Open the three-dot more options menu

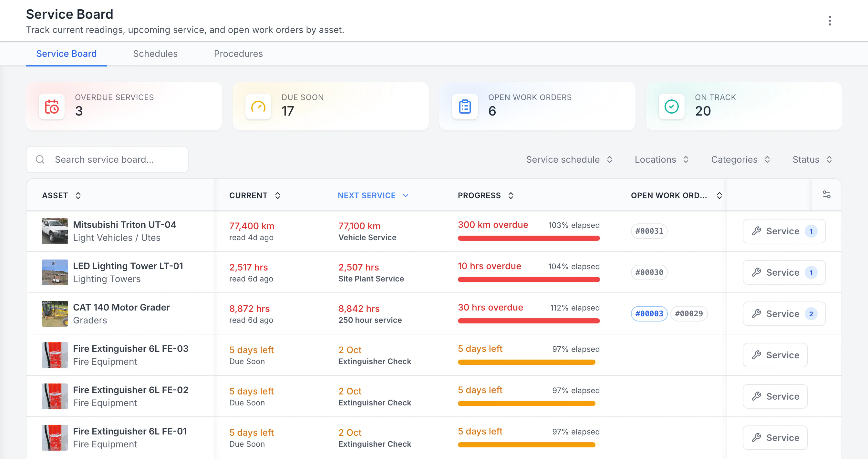(830, 21)
